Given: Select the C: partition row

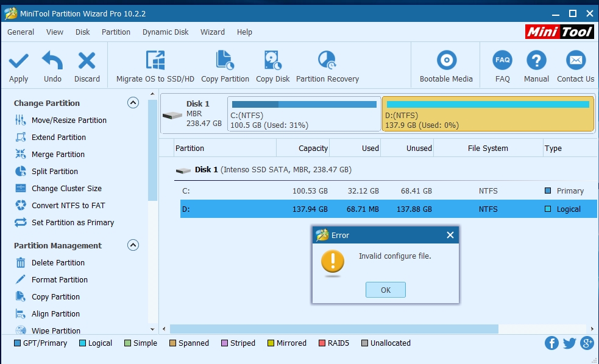Looking at the screenshot, I should [x=389, y=191].
